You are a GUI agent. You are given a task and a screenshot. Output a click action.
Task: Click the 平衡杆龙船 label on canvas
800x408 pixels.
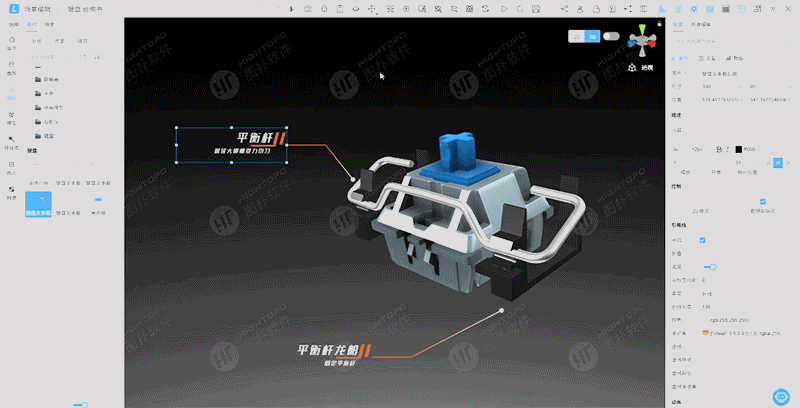(x=328, y=350)
